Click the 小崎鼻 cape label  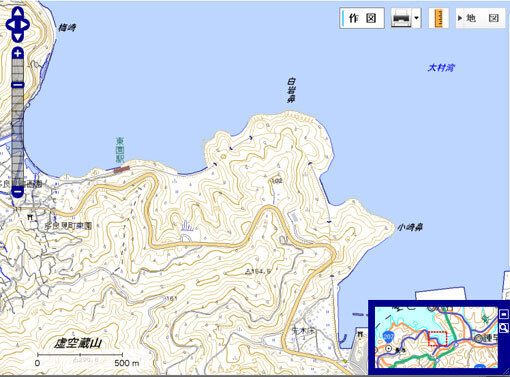click(x=410, y=227)
